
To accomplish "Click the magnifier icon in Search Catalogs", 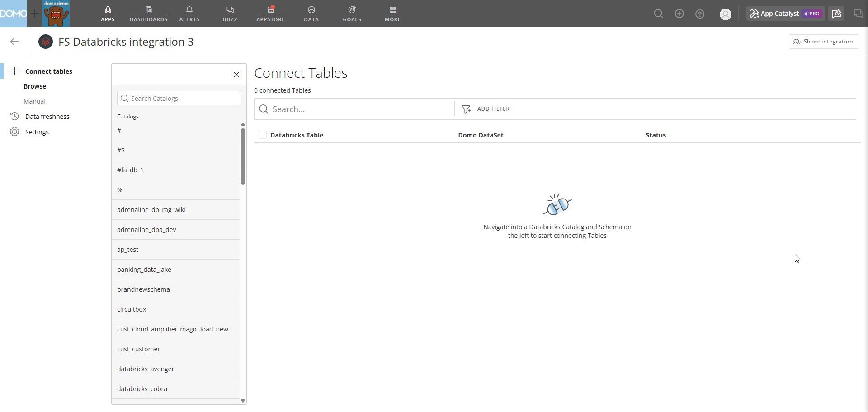I will point(124,98).
